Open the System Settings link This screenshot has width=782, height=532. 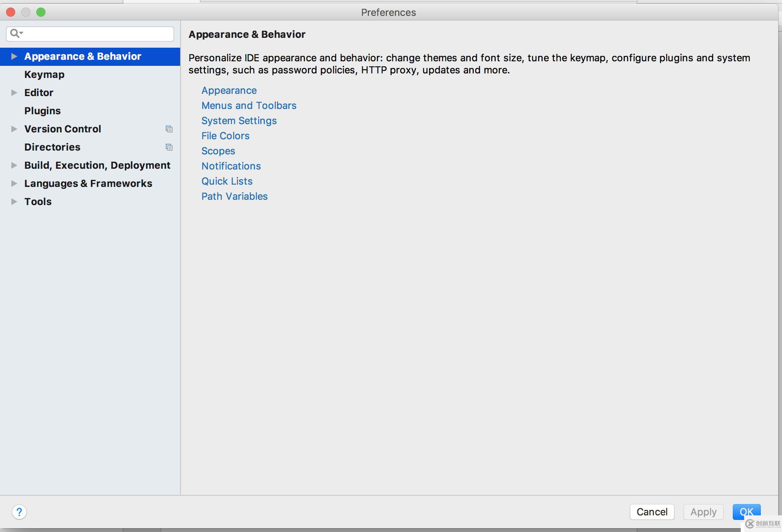click(239, 121)
